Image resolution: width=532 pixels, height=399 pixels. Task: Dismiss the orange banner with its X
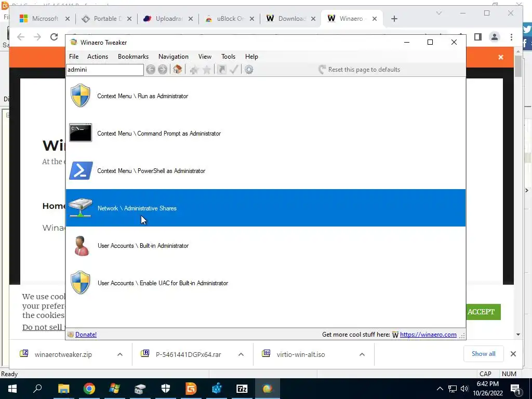501,57
